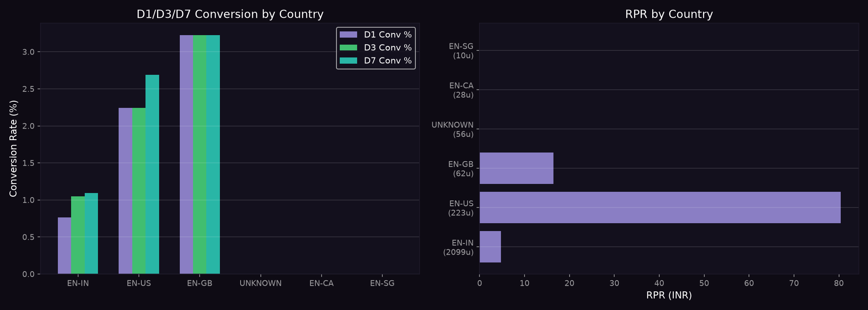Click the 'Conversion Rate (%)' axis label
Image resolution: width=868 pixels, height=310 pixels.
[x=13, y=148]
